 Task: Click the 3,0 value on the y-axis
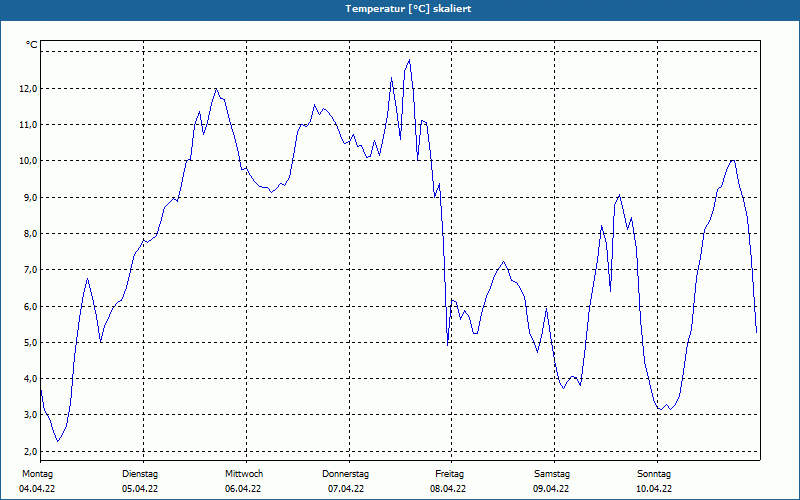point(31,415)
